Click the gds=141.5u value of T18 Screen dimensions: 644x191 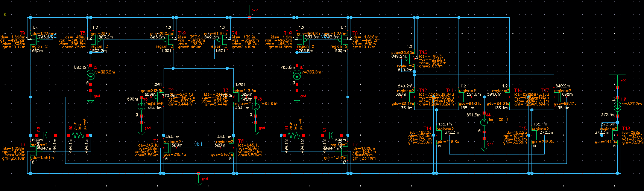[606, 142]
